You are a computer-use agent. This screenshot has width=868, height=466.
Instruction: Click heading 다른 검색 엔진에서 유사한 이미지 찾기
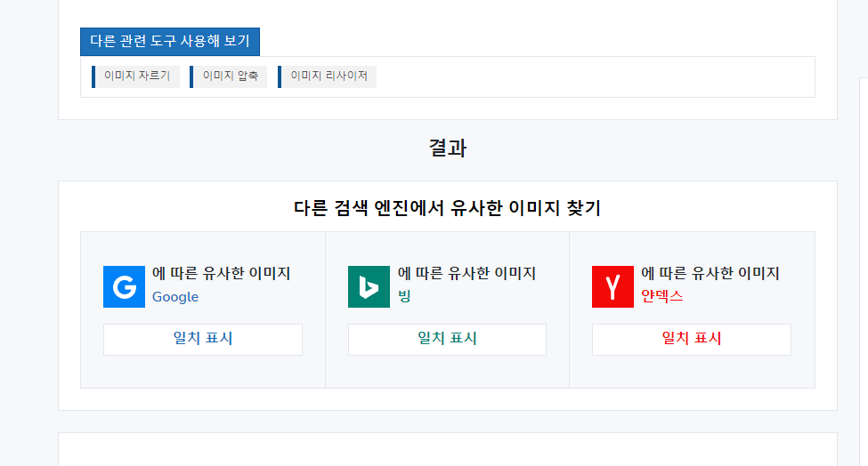click(x=447, y=208)
